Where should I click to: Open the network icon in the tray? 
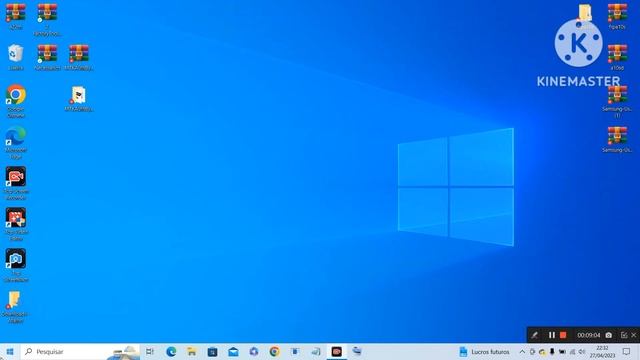[572, 351]
